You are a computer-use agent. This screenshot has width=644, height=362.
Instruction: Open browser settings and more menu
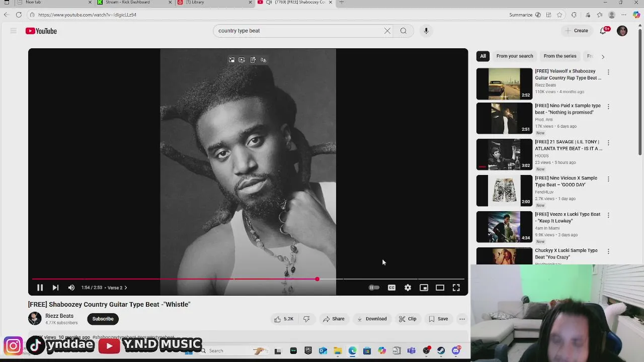coord(624,15)
